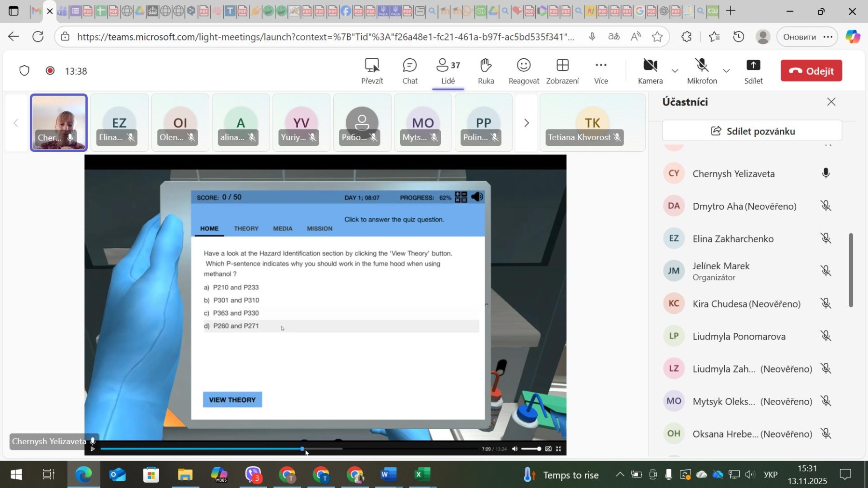Click the Sdílet pozvánku button
This screenshot has width=868, height=488.
pyautogui.click(x=752, y=131)
